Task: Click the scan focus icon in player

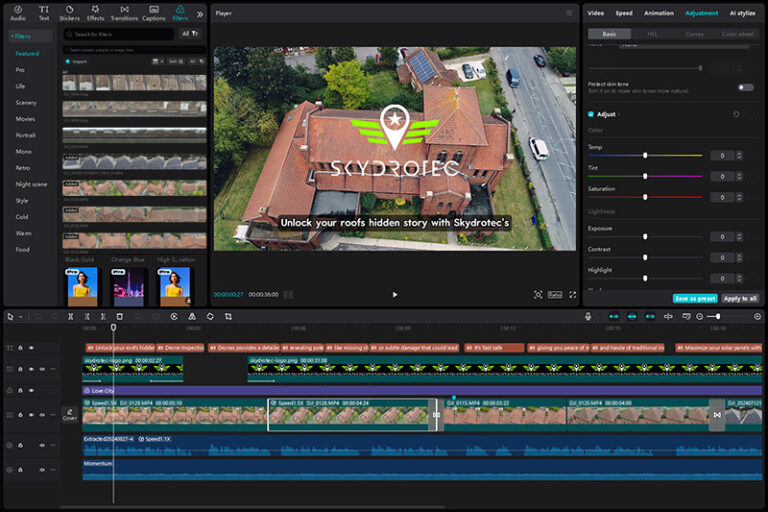Action: [538, 294]
